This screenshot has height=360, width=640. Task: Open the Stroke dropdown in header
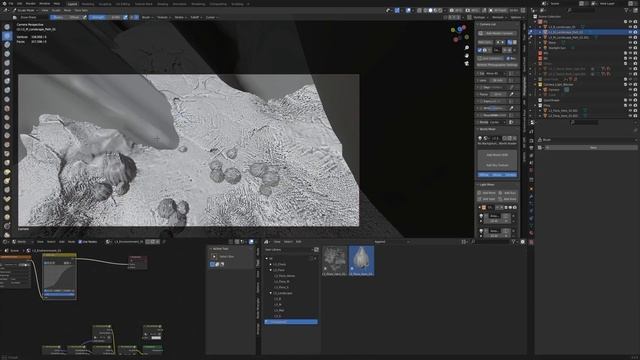tap(180, 18)
